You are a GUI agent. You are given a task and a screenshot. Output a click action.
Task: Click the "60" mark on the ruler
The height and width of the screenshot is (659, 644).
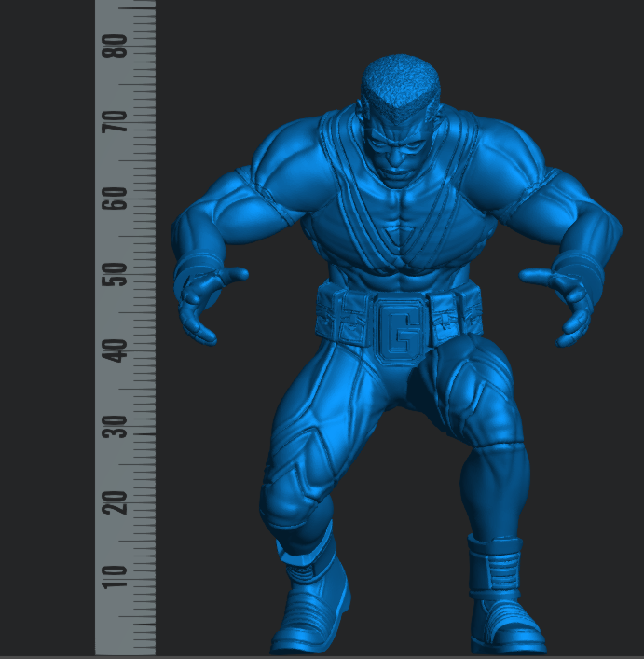point(114,199)
